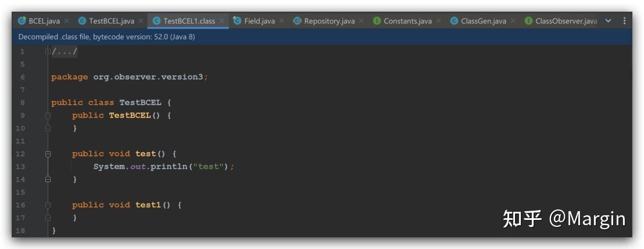Fold the test1() method at line 16

[48, 205]
